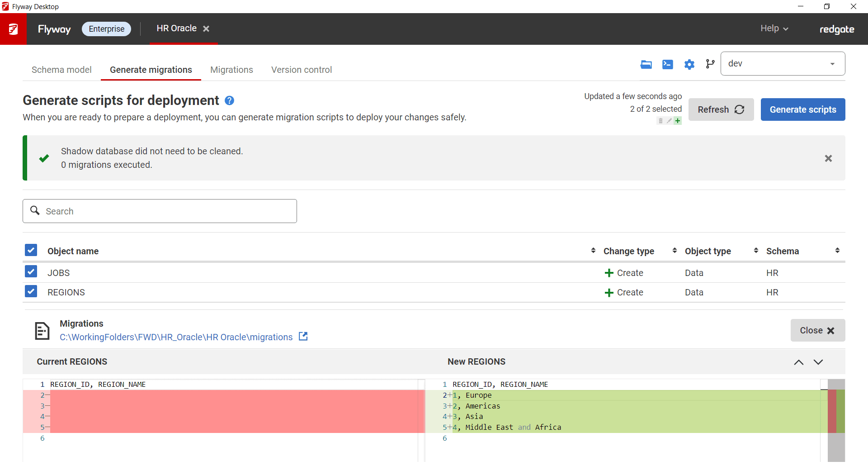Sort by Schema column arrows

(837, 251)
